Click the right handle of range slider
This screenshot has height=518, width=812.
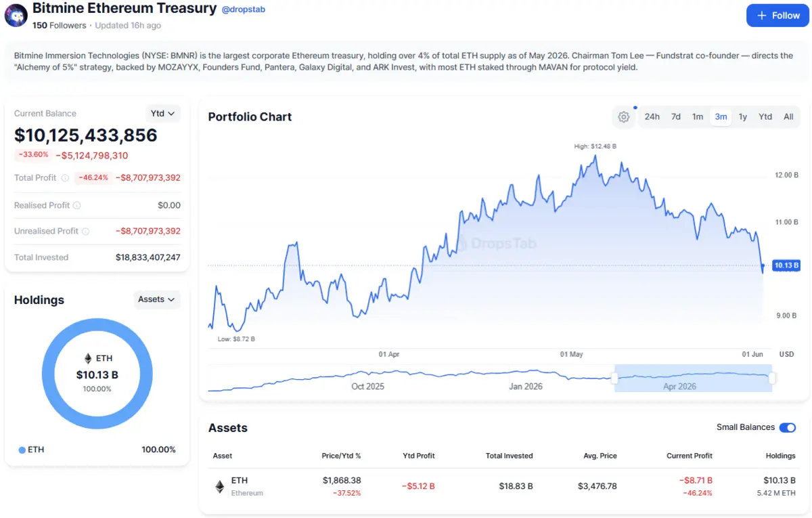[772, 378]
